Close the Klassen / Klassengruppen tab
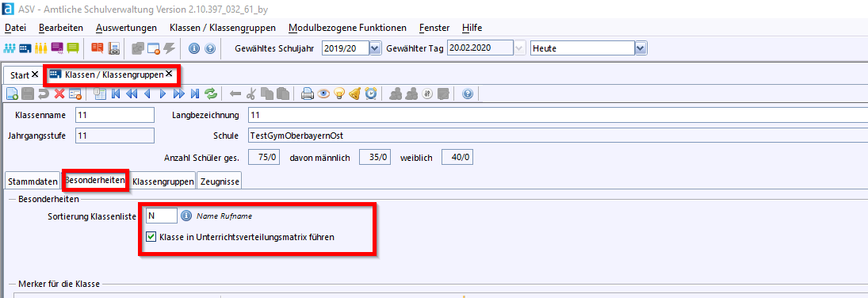This screenshot has width=868, height=298. click(x=169, y=73)
